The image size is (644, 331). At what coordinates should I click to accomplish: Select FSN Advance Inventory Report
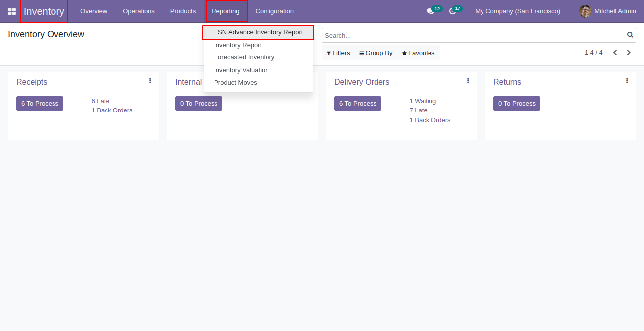point(258,32)
